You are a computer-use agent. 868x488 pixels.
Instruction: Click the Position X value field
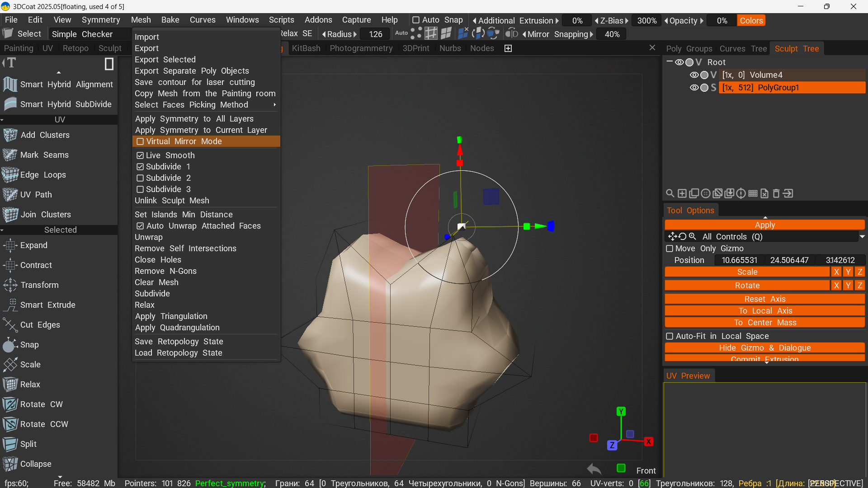(739, 260)
